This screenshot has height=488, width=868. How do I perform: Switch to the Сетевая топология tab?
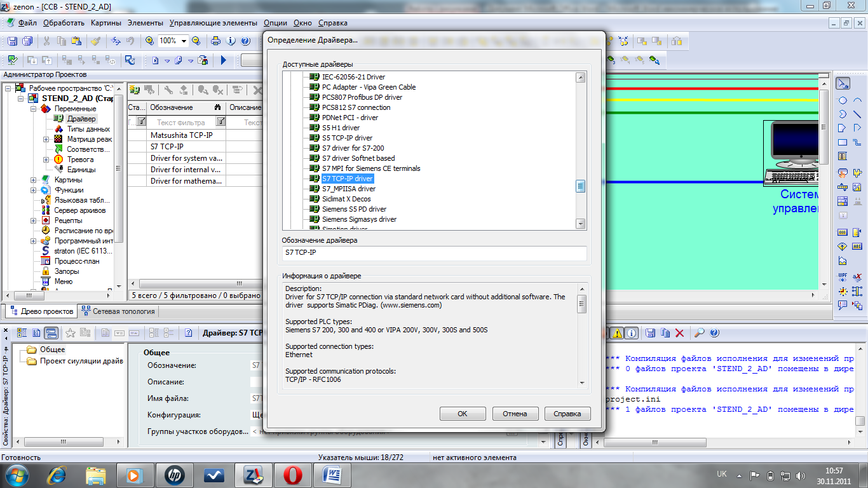118,311
